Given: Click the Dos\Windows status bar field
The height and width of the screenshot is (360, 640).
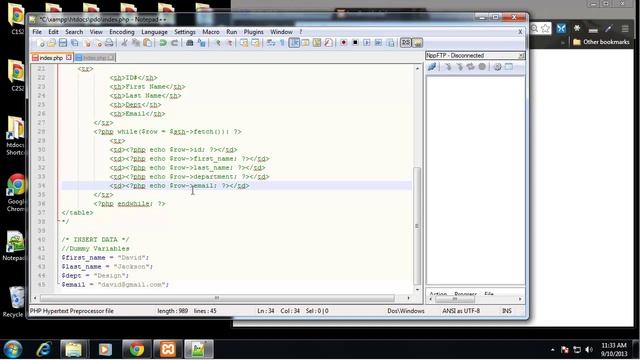Looking at the screenshot, I should [406, 311].
